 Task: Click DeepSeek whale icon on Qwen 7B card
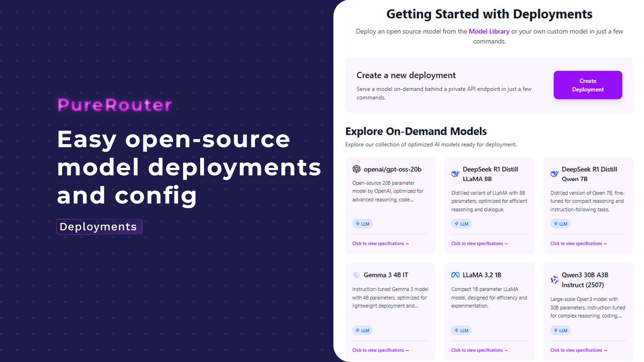[554, 174]
